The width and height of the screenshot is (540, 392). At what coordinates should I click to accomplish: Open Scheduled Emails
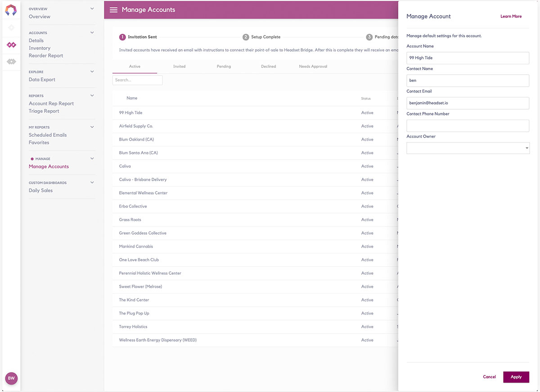(48, 135)
